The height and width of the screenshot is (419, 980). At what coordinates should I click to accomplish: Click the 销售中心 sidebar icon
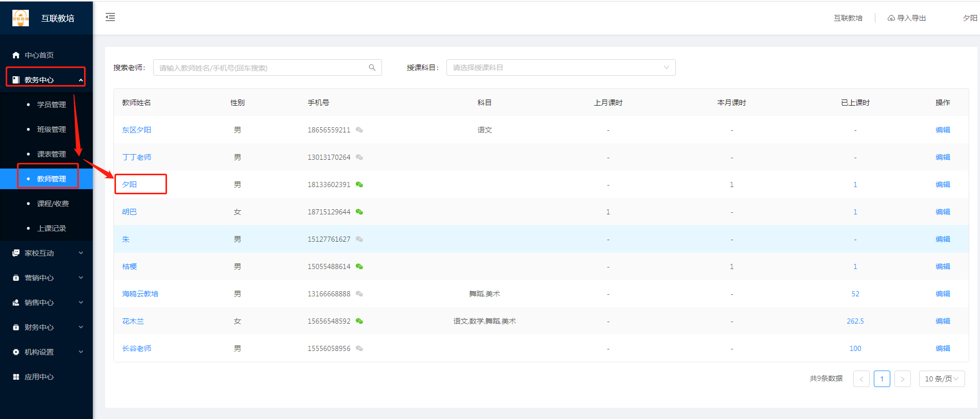[x=16, y=303]
